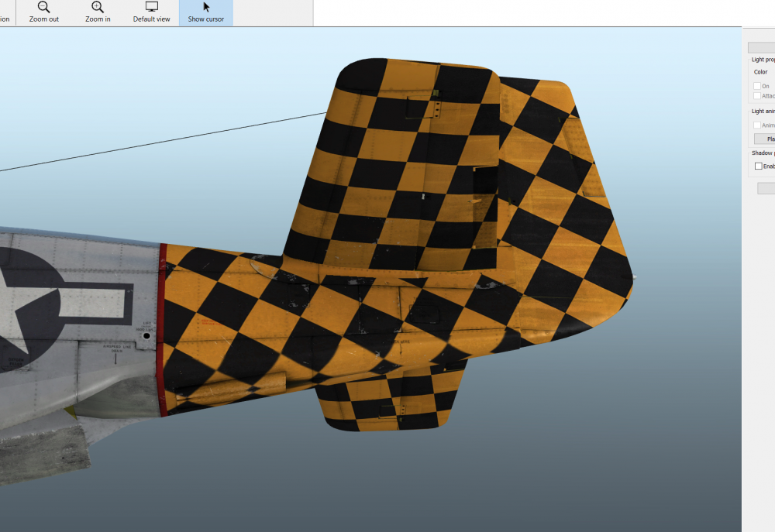Click the monitor icon for Default view
Image resolution: width=775 pixels, height=532 pixels.
coord(150,7)
